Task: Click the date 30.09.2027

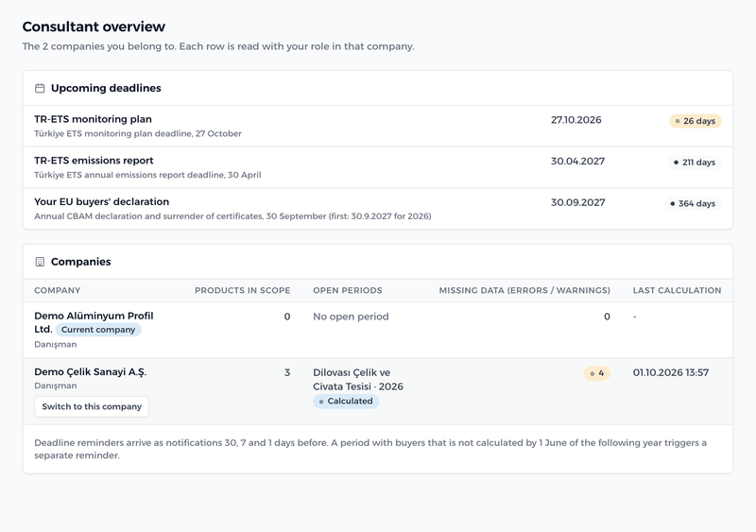Action: coord(577,202)
